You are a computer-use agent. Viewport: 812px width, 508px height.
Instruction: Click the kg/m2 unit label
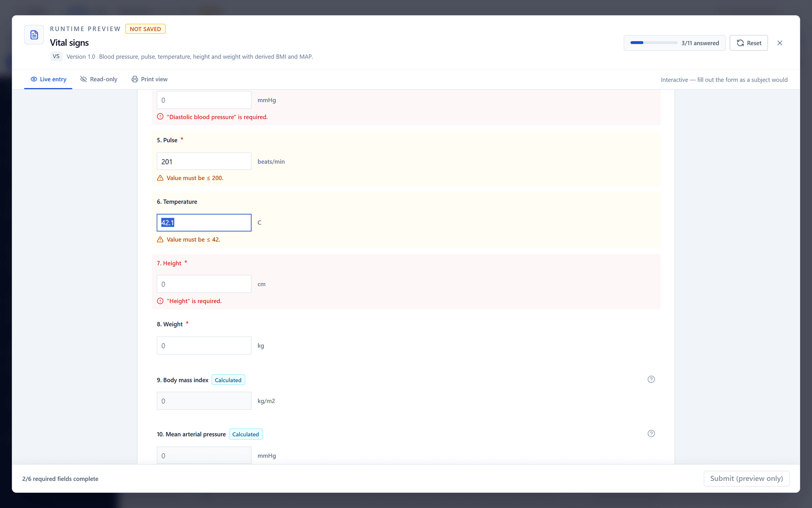(266, 401)
